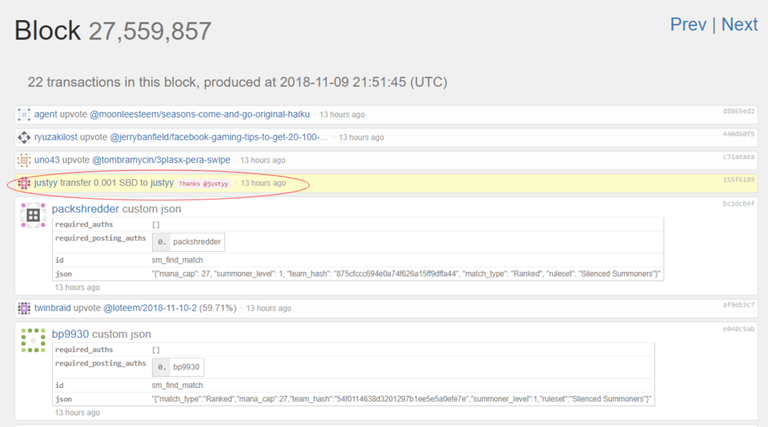Image resolution: width=768 pixels, height=427 pixels.
Task: Click the justyy avatar icon
Action: 25,183
